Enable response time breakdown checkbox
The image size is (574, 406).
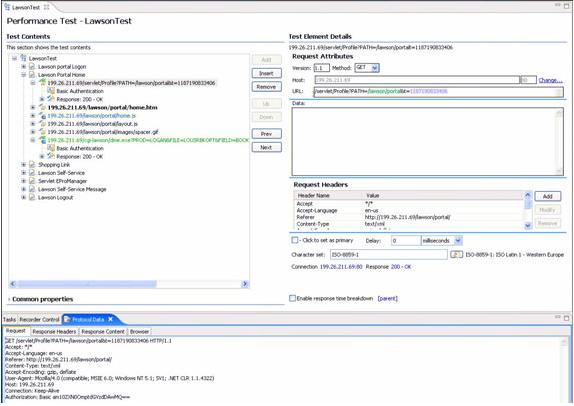[x=292, y=298]
